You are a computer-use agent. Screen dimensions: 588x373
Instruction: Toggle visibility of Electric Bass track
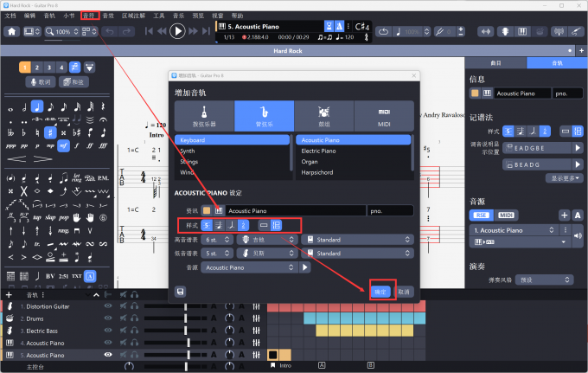tap(108, 331)
